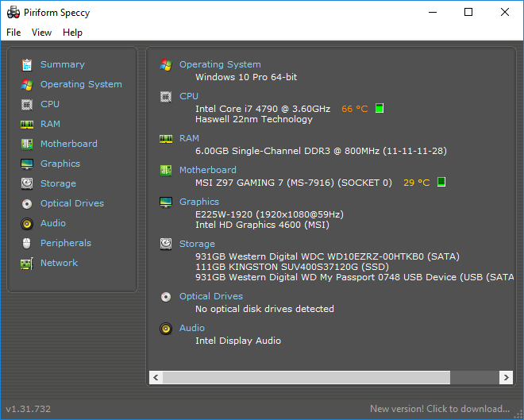Click the RAM stick icon in sidebar

27,125
